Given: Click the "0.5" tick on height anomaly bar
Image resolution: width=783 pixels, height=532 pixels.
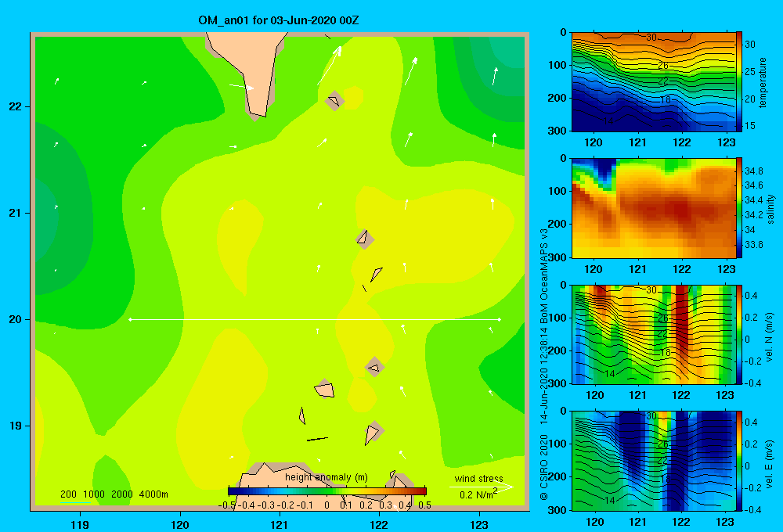Looking at the screenshot, I should (x=425, y=505).
